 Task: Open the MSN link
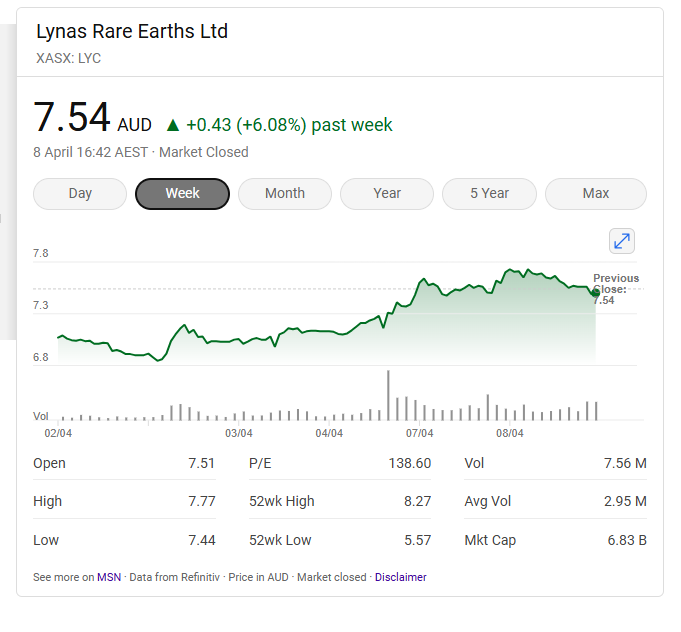click(109, 577)
